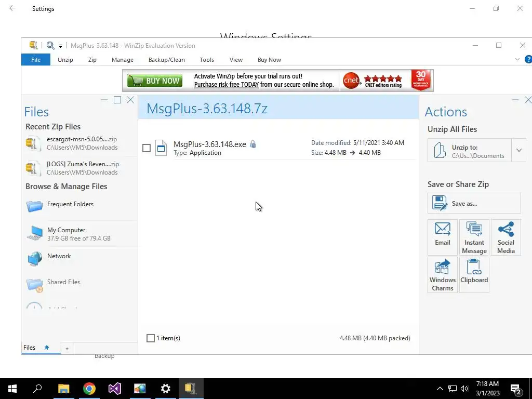Image resolution: width=532 pixels, height=399 pixels.
Task: Open the Zip ribbon tab
Action: (92, 60)
